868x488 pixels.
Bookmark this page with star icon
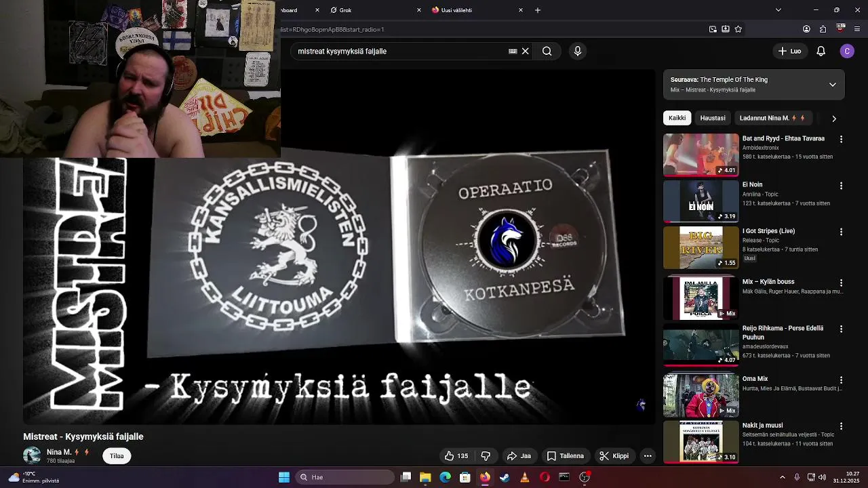738,29
